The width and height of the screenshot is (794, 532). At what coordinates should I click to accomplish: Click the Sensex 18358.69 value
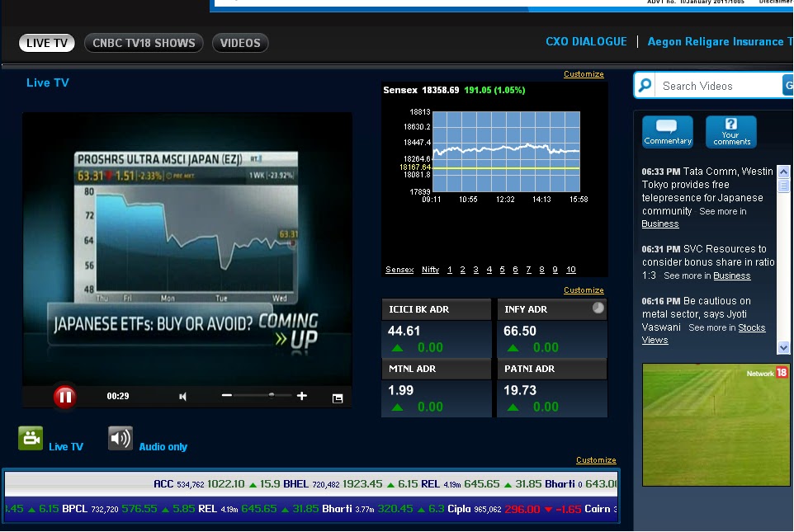440,90
